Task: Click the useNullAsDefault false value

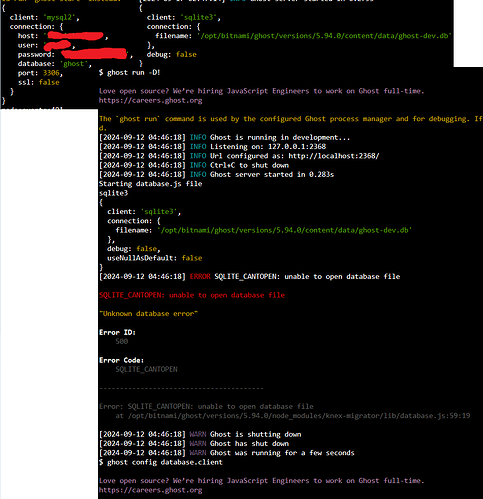Action: coord(192,258)
